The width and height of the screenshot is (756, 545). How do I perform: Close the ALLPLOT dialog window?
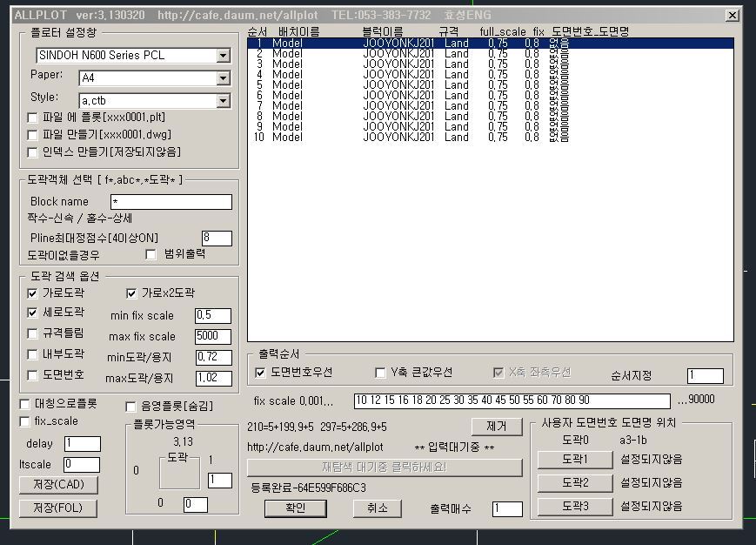click(x=733, y=15)
